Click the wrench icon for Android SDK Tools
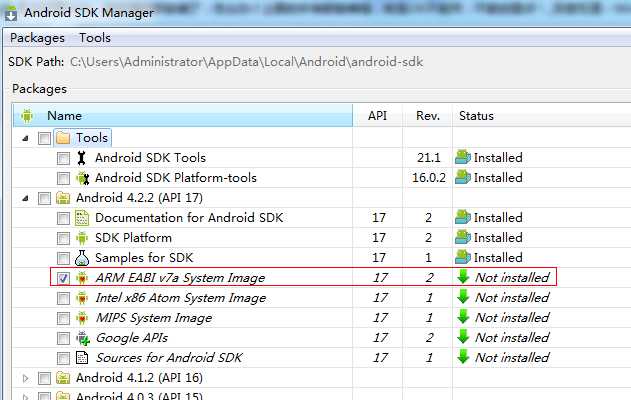The width and height of the screenshot is (631, 400). coord(82,158)
